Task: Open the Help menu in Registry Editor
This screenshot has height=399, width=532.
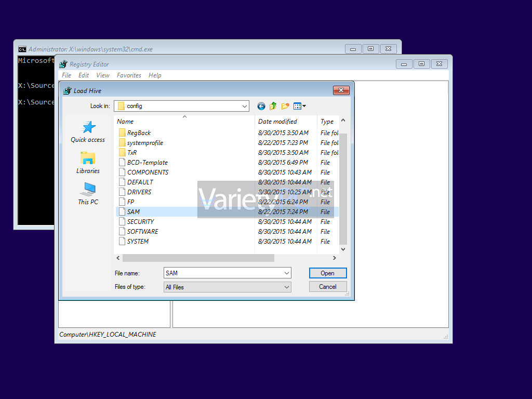Action: tap(155, 75)
